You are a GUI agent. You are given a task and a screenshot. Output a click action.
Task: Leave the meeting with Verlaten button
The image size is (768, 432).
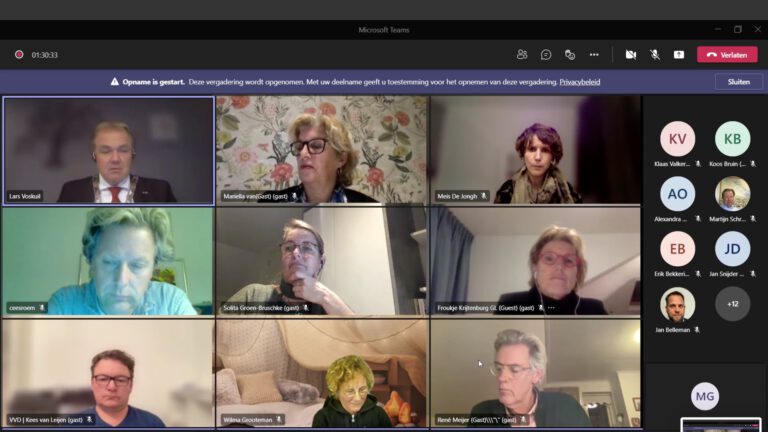(727, 54)
